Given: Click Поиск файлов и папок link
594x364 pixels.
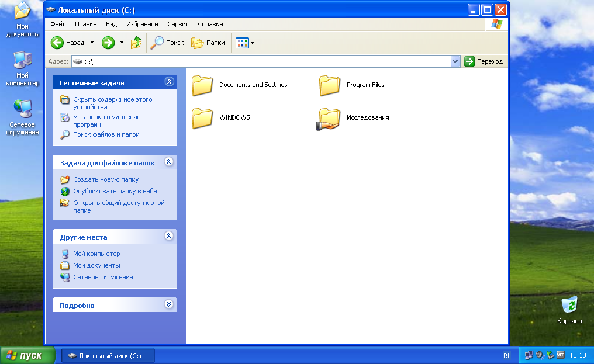Looking at the screenshot, I should click(106, 134).
